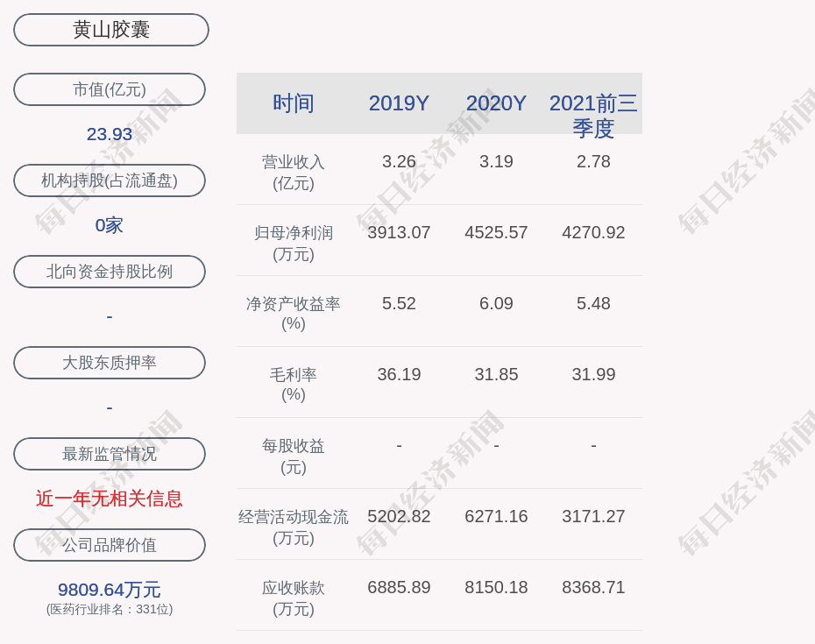
Task: Click the brand value 9809.64万元
Action: pyautogui.click(x=110, y=590)
